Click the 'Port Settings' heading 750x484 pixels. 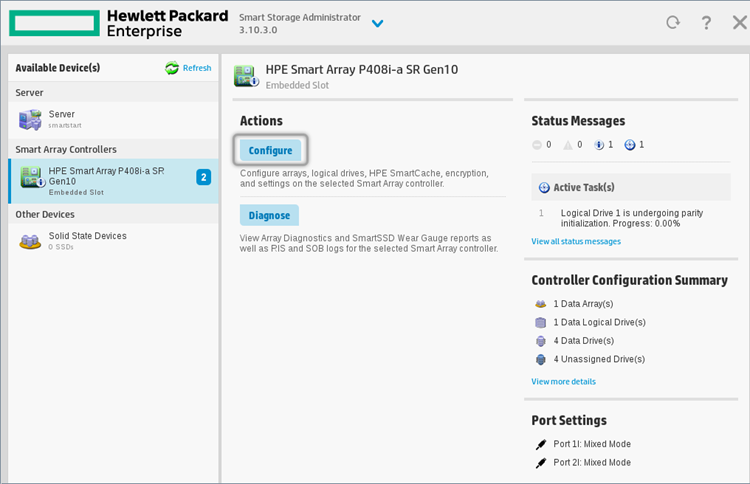tap(569, 420)
